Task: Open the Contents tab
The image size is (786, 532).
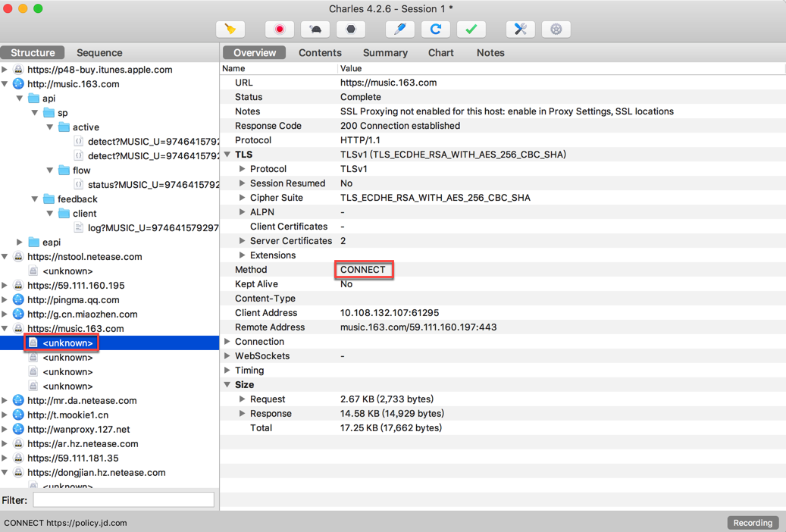Action: 320,52
